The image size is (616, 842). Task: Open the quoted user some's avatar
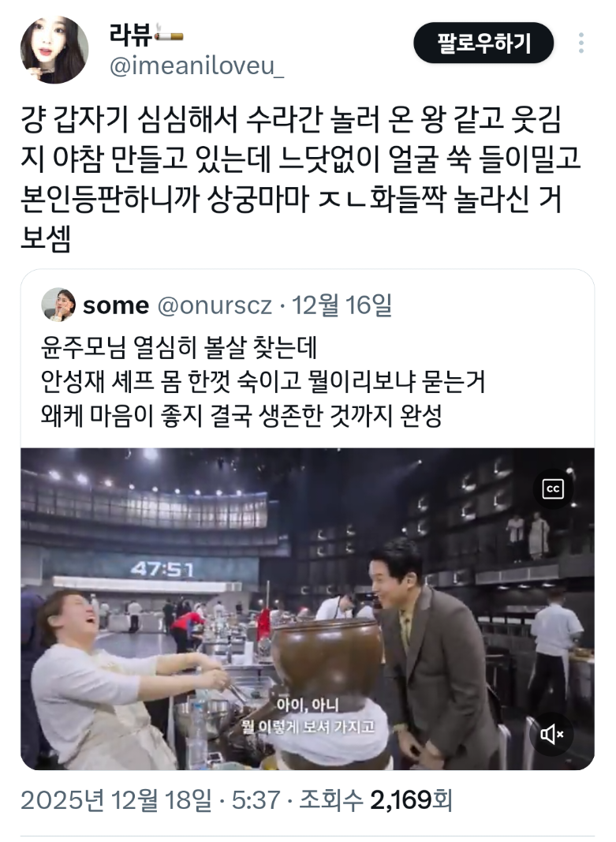(x=58, y=305)
